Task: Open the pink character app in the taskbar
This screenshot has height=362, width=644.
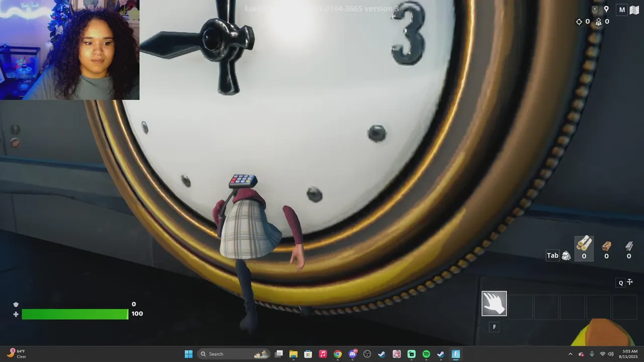Action: pyautogui.click(x=396, y=354)
